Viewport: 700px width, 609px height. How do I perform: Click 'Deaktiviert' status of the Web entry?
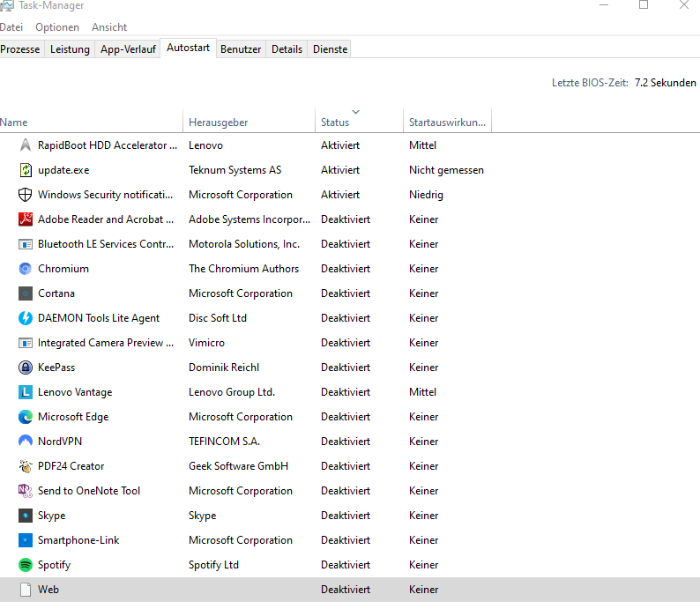click(346, 590)
